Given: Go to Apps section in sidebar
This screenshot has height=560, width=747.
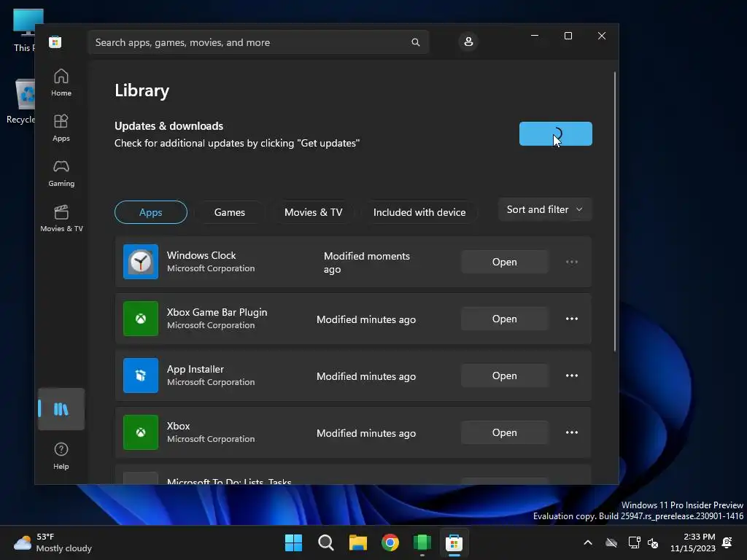Looking at the screenshot, I should pyautogui.click(x=61, y=128).
